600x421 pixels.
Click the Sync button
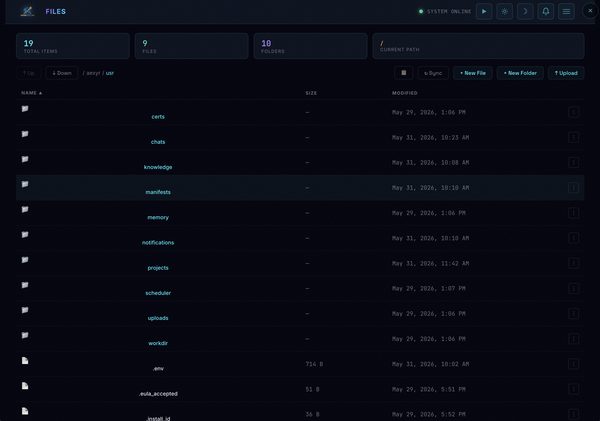coord(433,73)
